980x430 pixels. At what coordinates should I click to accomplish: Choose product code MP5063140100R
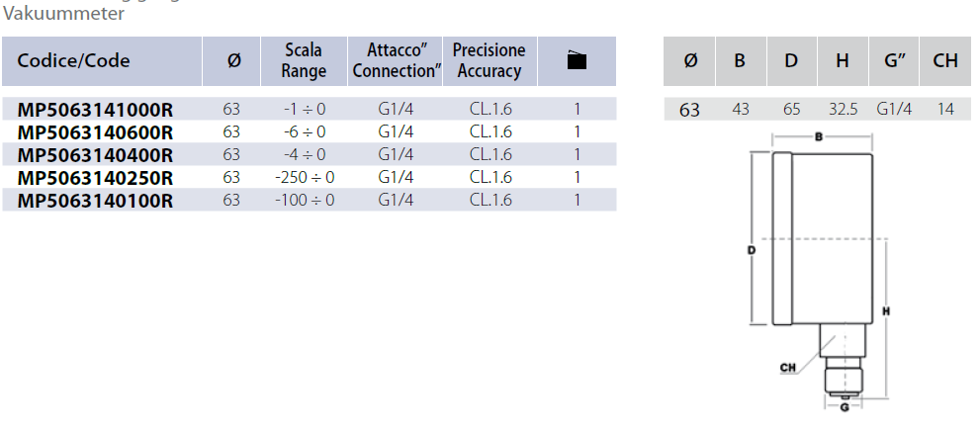96,200
